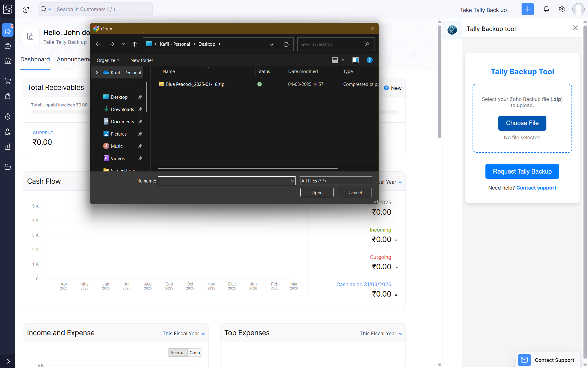Open Top Expenses This Fiscal Year dropdown
588x368 pixels.
(x=381, y=334)
